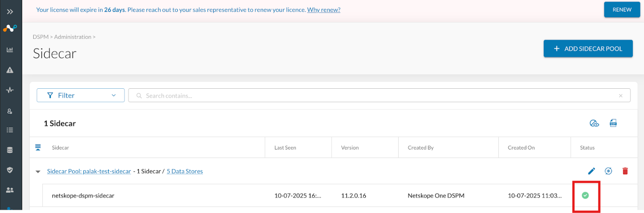Image resolution: width=644 pixels, height=213 pixels.
Task: Click the 'DSPM > Administration >' breadcrumb
Action: coord(64,36)
